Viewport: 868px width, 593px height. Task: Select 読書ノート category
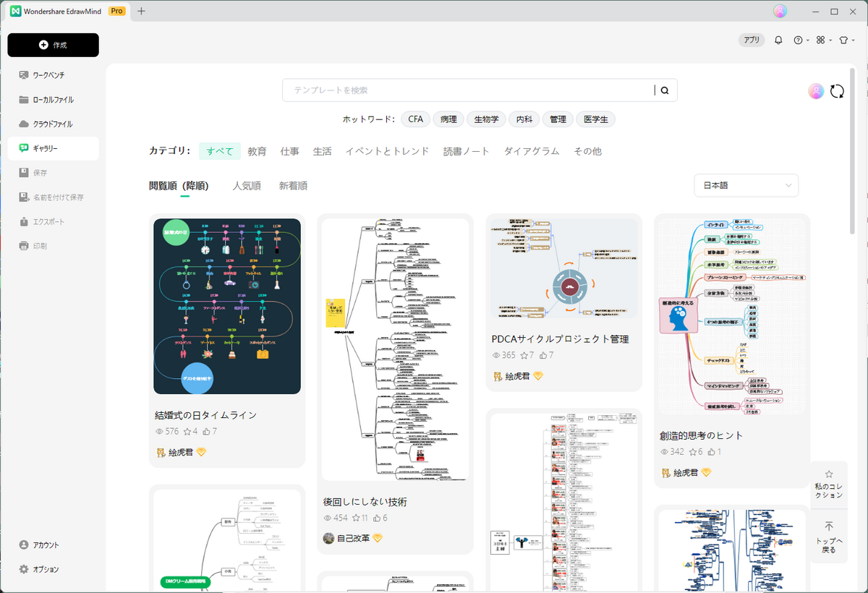467,151
